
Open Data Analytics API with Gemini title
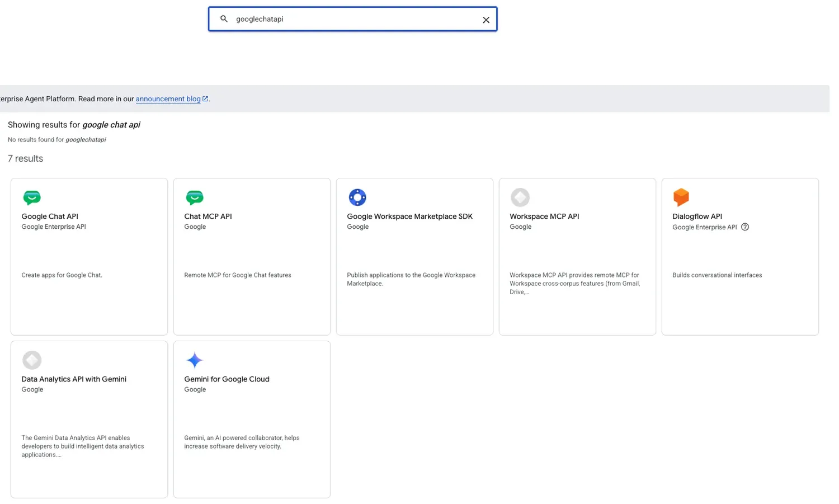point(74,379)
